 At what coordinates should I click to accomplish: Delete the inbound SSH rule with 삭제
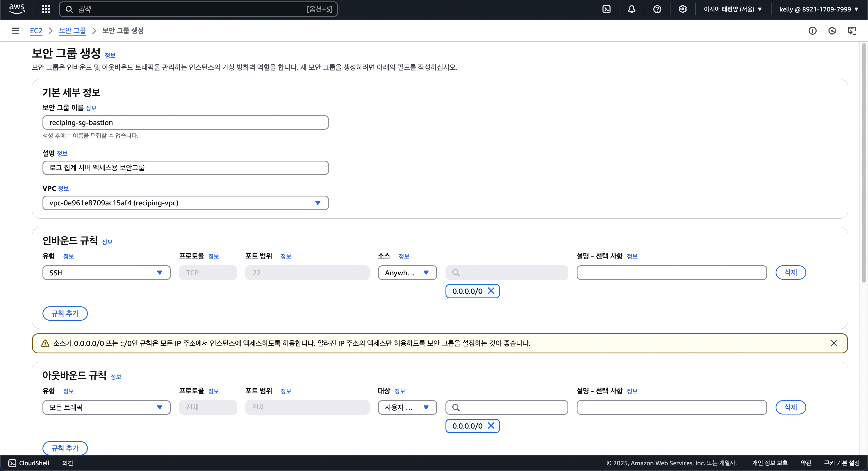point(790,273)
